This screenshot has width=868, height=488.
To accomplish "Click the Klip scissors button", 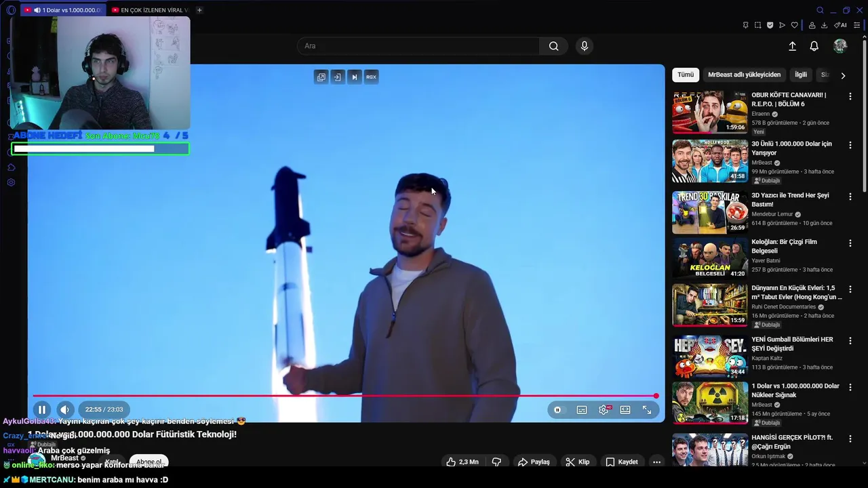I will point(578,462).
